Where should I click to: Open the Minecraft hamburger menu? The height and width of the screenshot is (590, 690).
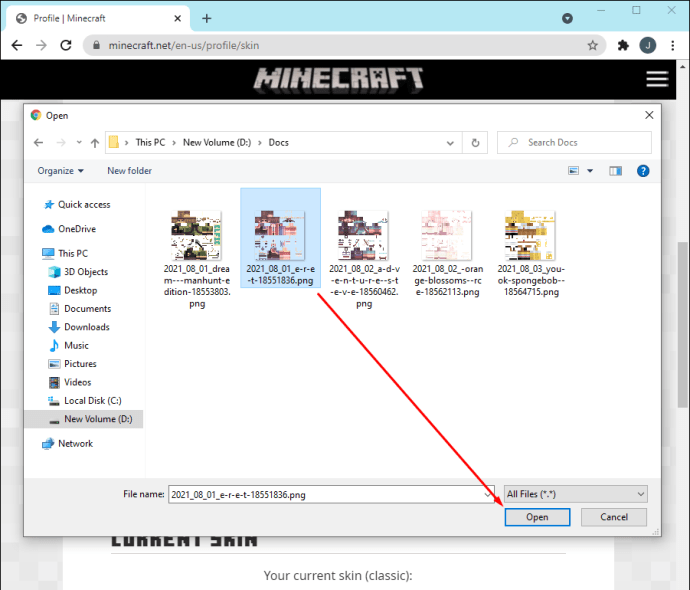[657, 79]
